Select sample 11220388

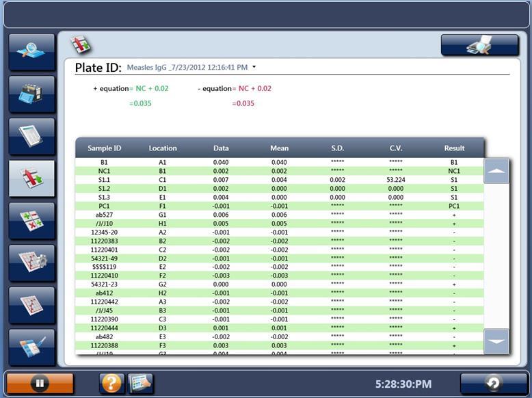click(104, 346)
